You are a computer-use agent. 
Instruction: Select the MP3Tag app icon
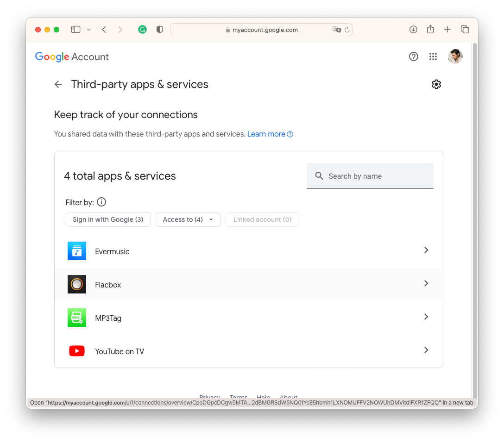pyautogui.click(x=77, y=317)
